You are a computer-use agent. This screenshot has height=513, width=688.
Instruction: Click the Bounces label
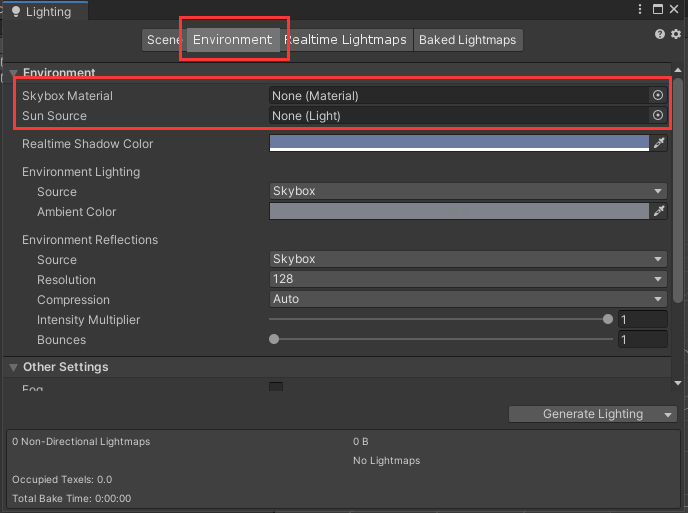(x=61, y=340)
